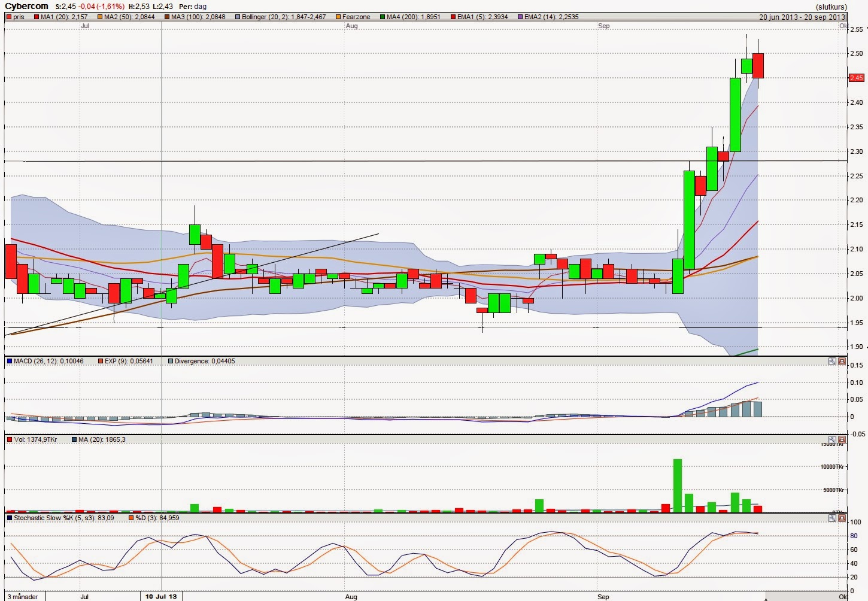The height and width of the screenshot is (601, 868).
Task: Click the 2.50 price axis label
Action: [x=857, y=53]
